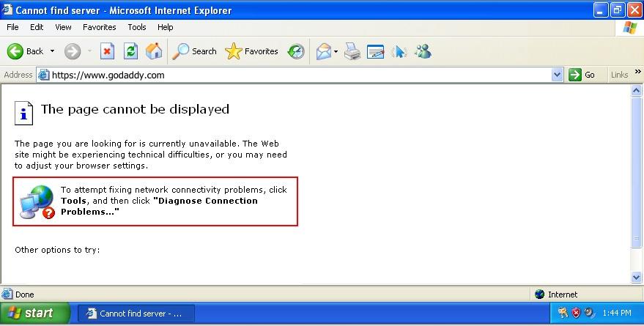Open the Windows start button
The image size is (644, 326).
35,314
